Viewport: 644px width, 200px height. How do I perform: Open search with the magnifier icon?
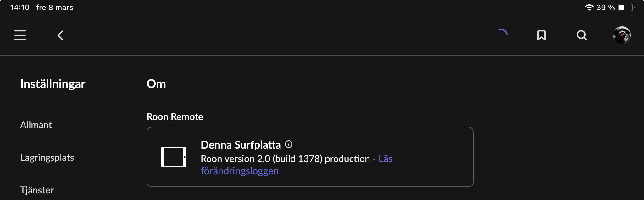tap(582, 35)
